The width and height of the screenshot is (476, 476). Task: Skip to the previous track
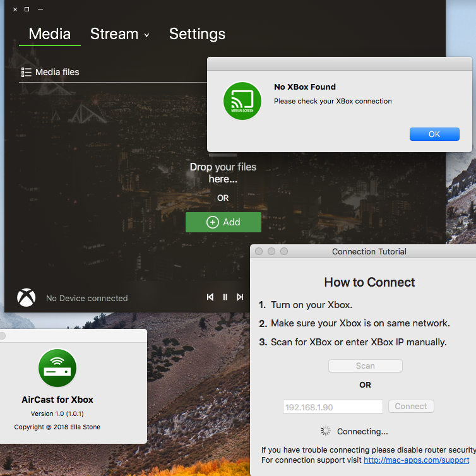(210, 297)
